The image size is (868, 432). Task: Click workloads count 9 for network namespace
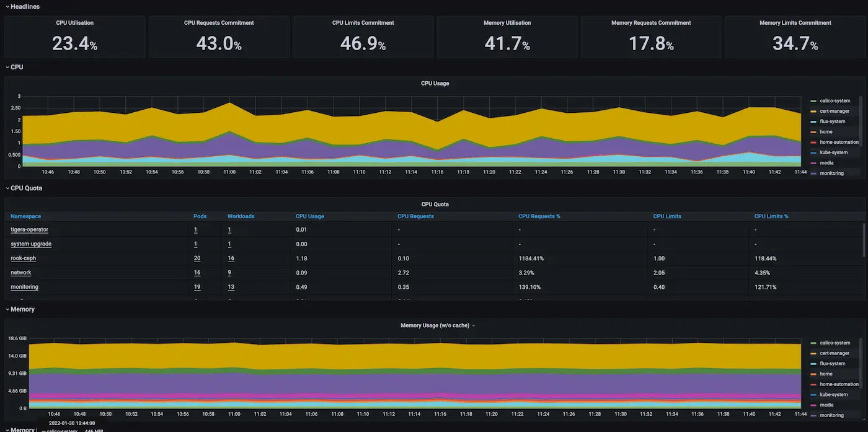[x=229, y=273]
